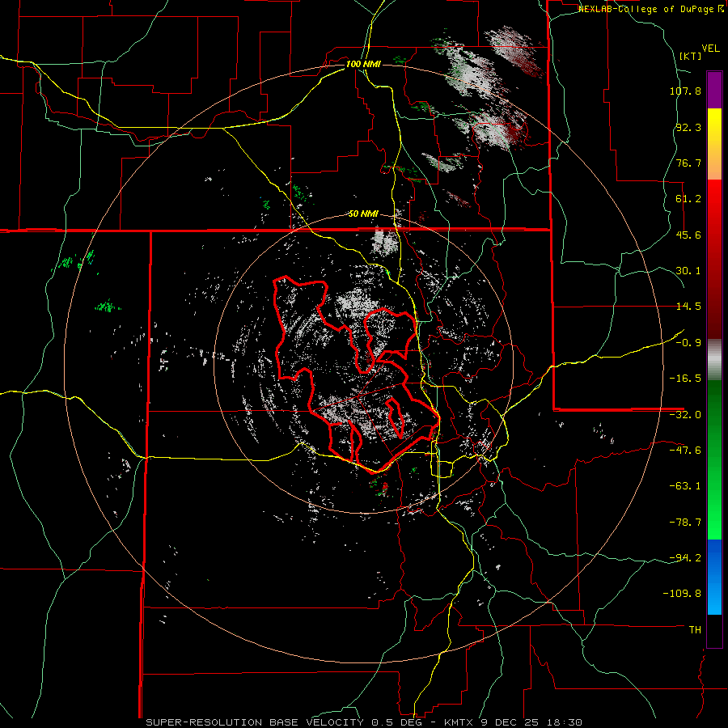Click the -109.8 velocity scale value
Image resolution: width=728 pixels, height=728 pixels.
pyautogui.click(x=682, y=594)
